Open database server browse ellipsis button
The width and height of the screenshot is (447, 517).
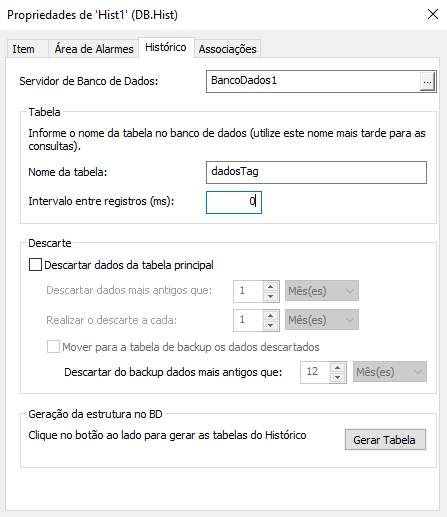pos(427,81)
